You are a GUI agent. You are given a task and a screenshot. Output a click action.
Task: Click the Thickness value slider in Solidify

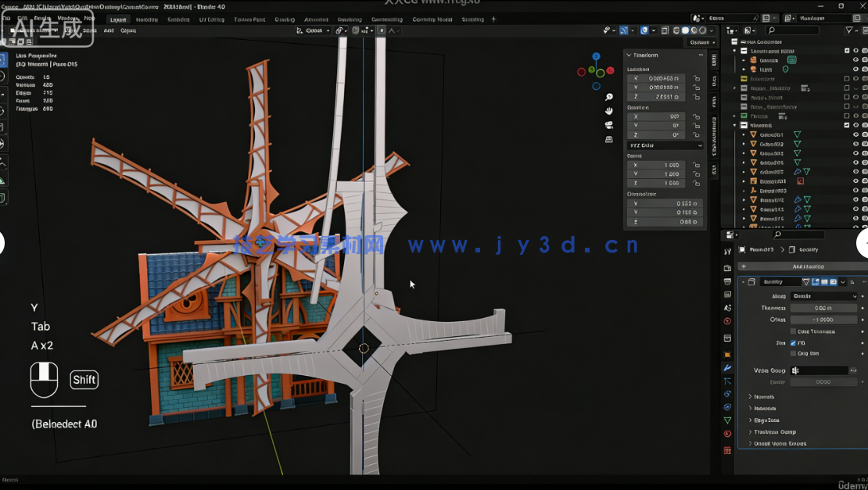tap(825, 307)
